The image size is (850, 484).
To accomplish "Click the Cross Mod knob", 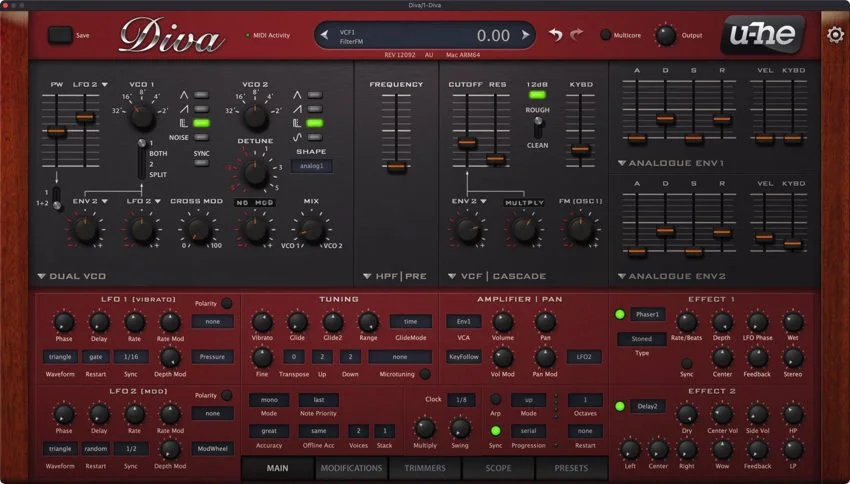I will click(x=198, y=230).
